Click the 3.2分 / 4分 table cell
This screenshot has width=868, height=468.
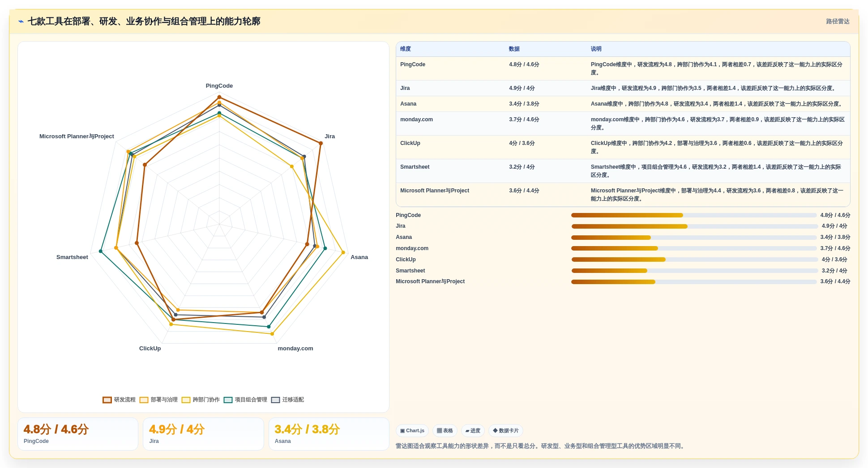(522, 167)
